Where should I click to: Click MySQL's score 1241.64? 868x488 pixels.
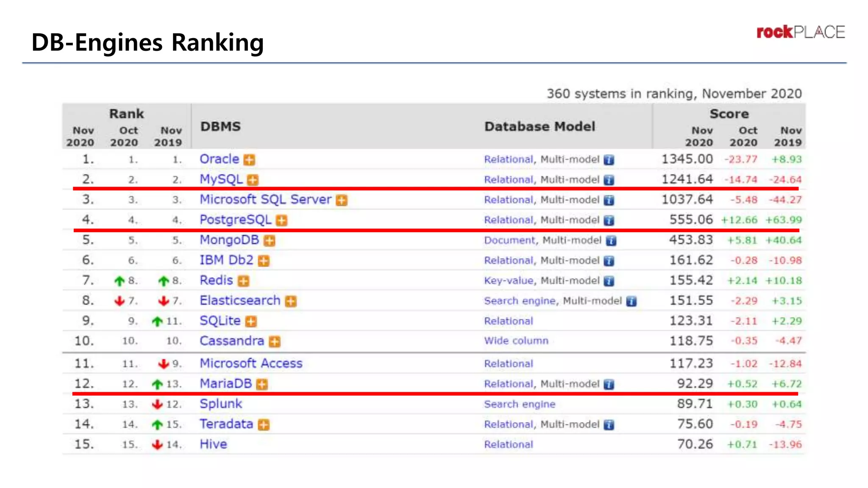(x=687, y=179)
